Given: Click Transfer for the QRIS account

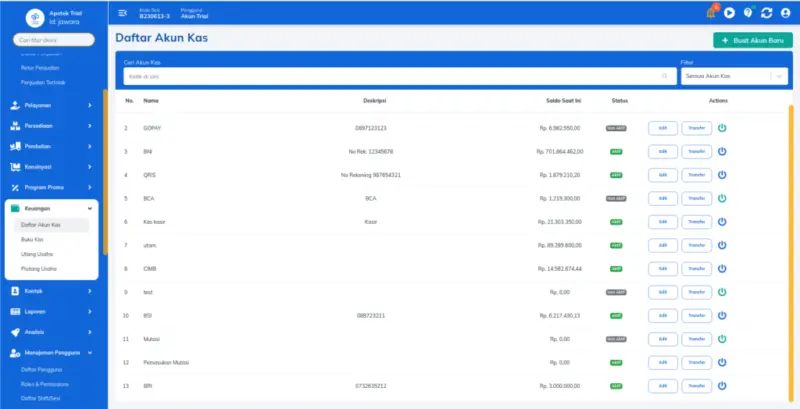Looking at the screenshot, I should (x=697, y=175).
